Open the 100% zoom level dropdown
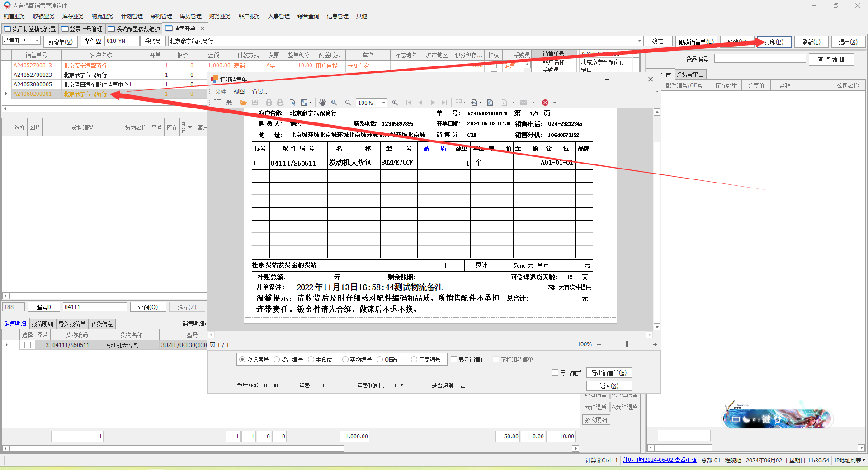 pos(384,103)
